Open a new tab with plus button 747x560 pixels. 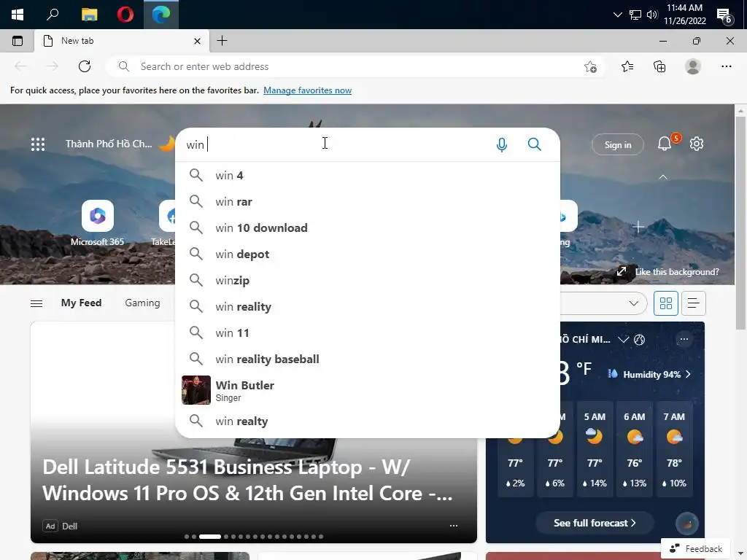[222, 41]
